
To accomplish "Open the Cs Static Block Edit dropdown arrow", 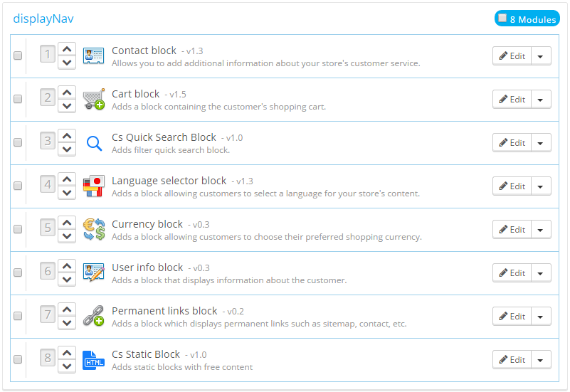I will (x=541, y=360).
